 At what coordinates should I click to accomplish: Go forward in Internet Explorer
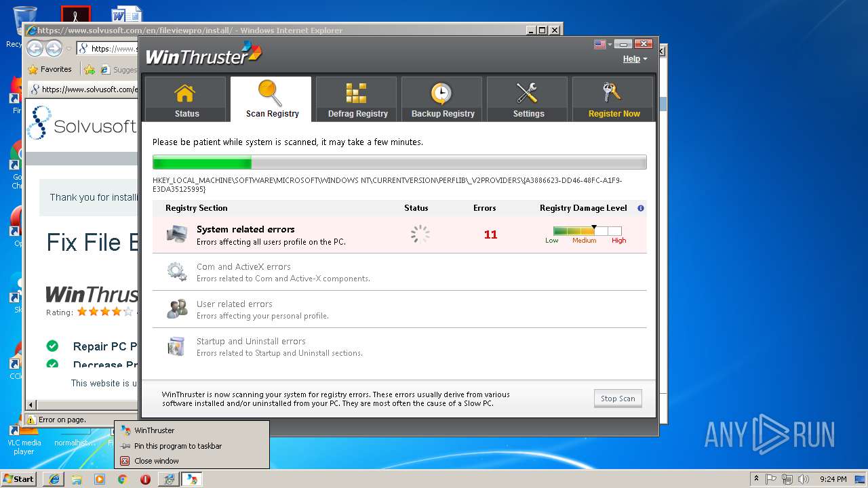[54, 48]
